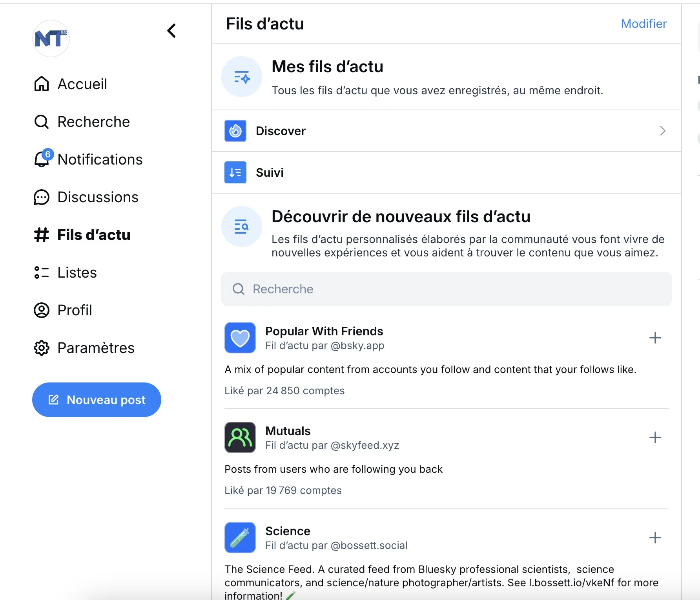Click the NT Blog profile avatar

point(51,38)
